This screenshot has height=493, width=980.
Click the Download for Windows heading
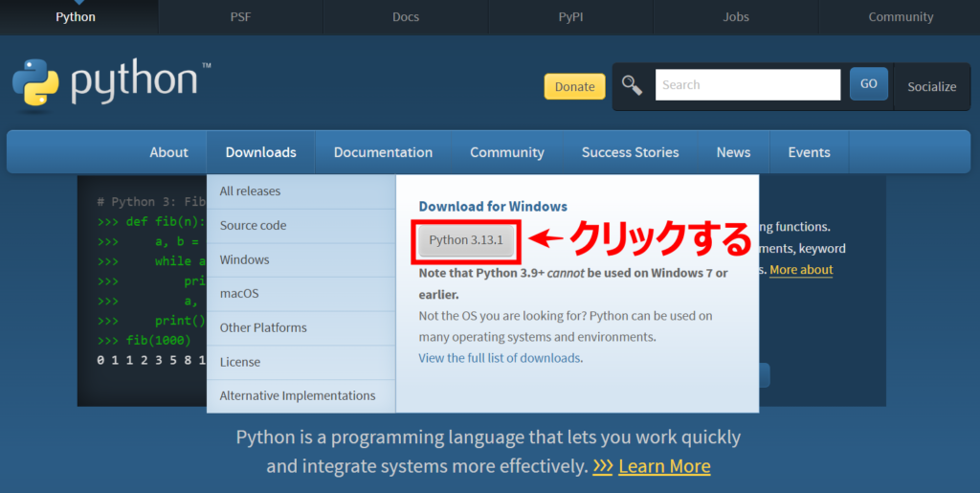click(493, 206)
